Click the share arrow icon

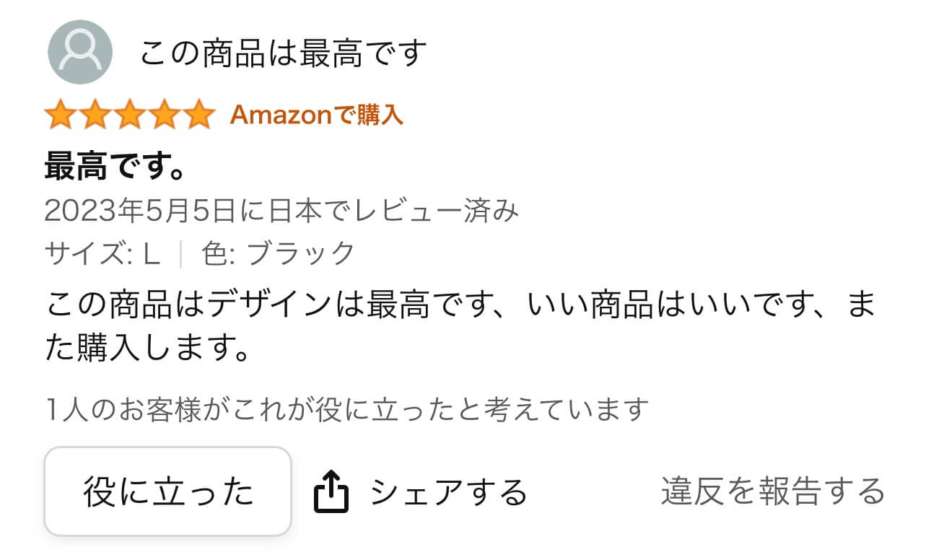331,491
